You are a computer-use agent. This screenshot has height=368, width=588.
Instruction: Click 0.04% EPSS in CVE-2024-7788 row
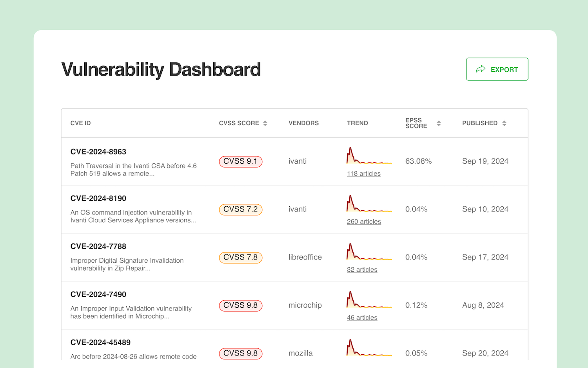point(416,257)
